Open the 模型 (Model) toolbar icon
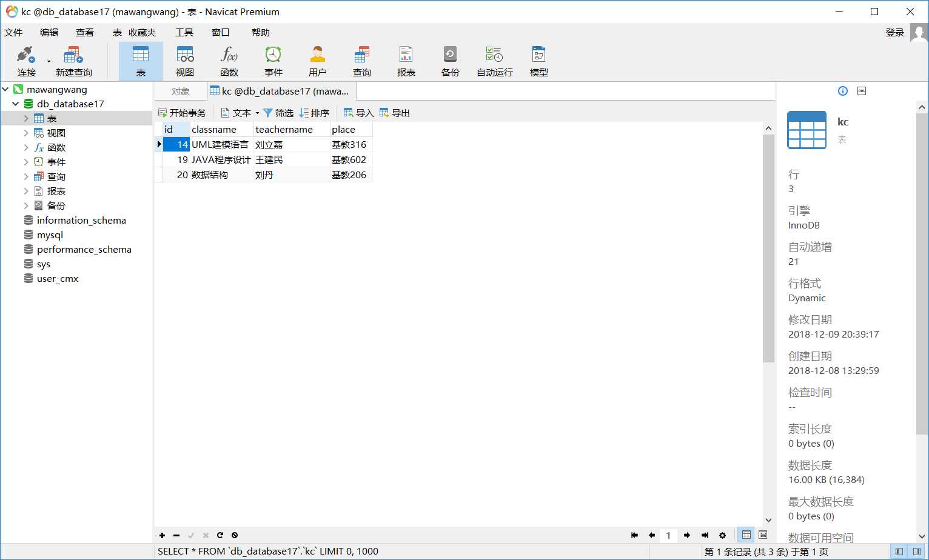Viewport: 929px width, 560px height. point(539,61)
